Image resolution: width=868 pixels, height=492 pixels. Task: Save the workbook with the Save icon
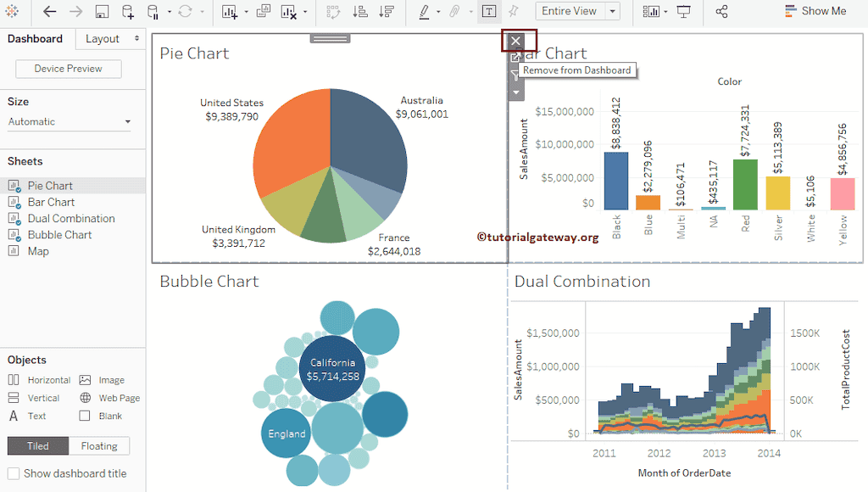coord(102,11)
